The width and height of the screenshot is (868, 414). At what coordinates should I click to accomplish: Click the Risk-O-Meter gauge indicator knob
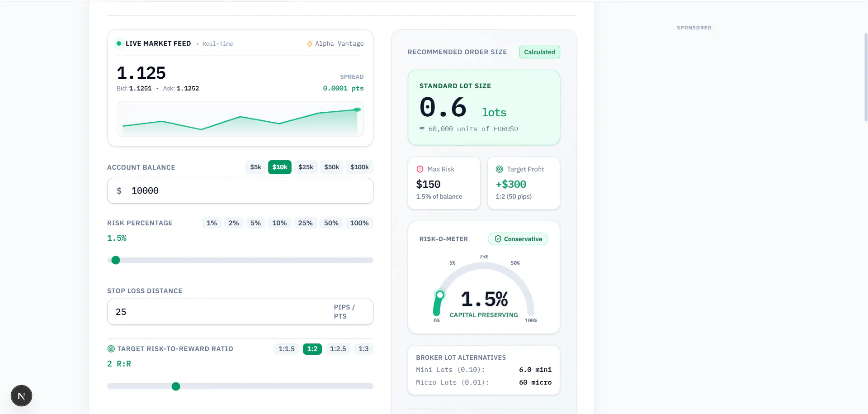pyautogui.click(x=440, y=295)
